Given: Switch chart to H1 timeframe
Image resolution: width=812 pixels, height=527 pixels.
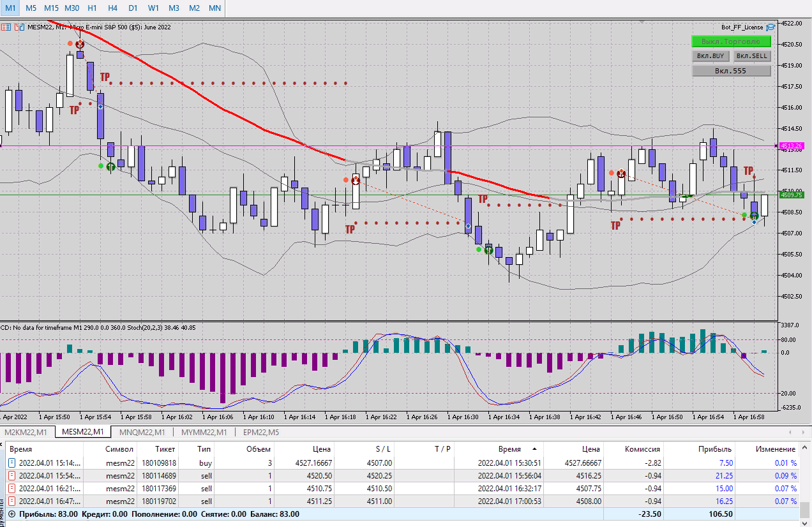Looking at the screenshot, I should 93,8.
